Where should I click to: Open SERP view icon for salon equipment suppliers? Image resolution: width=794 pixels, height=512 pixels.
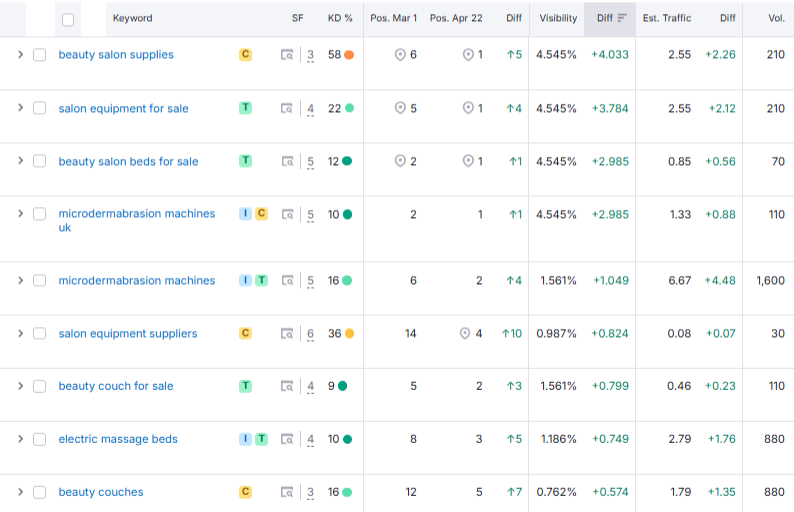[287, 334]
